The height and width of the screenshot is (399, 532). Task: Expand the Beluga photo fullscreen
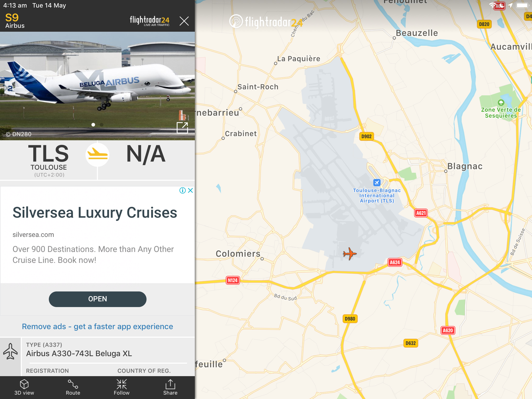[x=182, y=128]
